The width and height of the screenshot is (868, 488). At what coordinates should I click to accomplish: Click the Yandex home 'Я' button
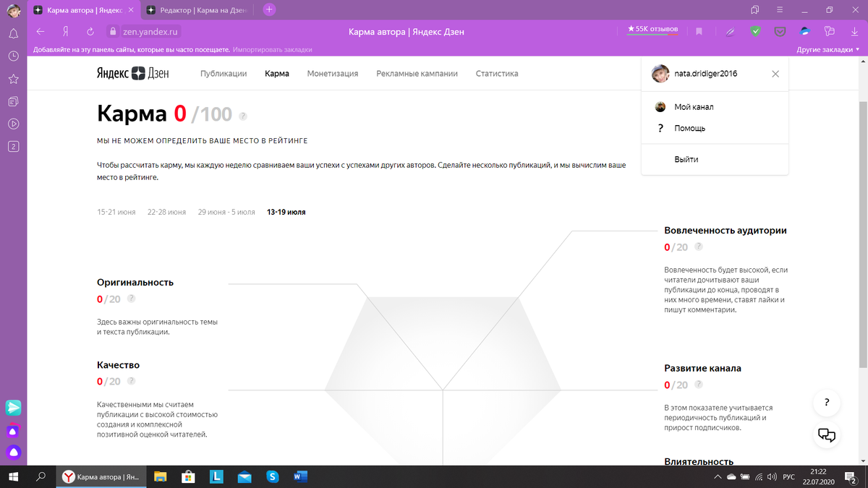pos(66,32)
